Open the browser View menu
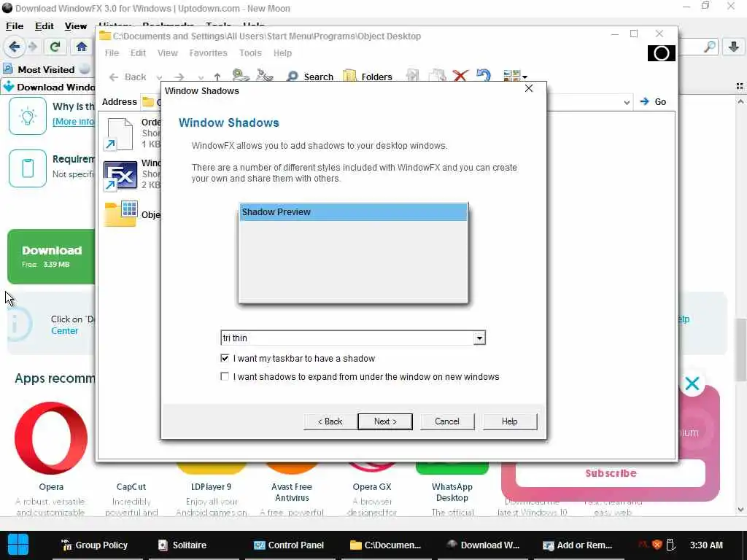This screenshot has width=747, height=560. click(x=76, y=26)
